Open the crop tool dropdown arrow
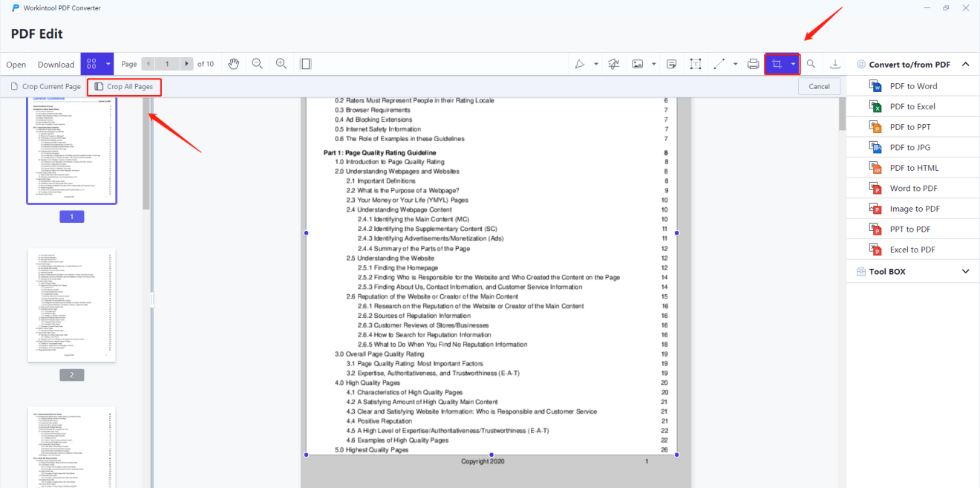The width and height of the screenshot is (980, 488). click(x=793, y=64)
